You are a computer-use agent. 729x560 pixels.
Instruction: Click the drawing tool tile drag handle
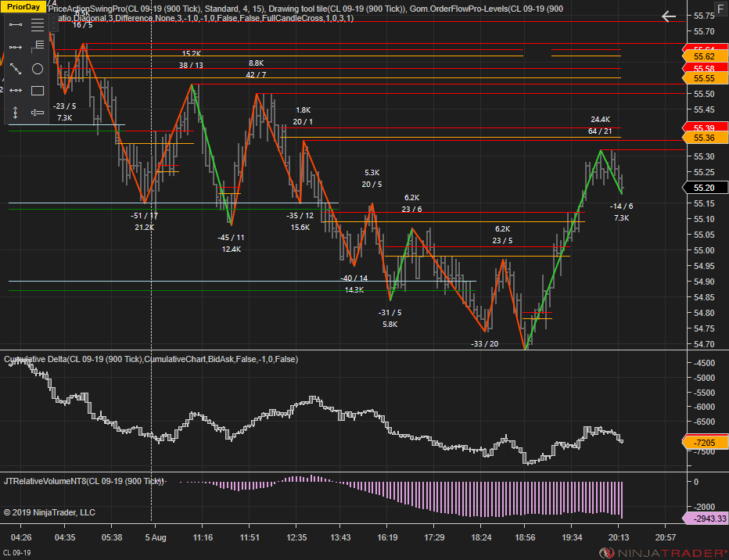pyautogui.click(x=54, y=23)
